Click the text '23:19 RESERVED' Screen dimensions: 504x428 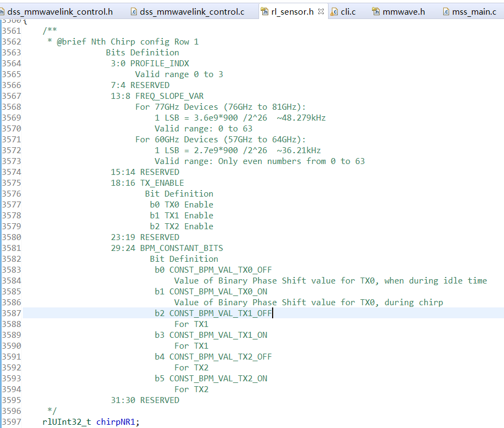(145, 237)
